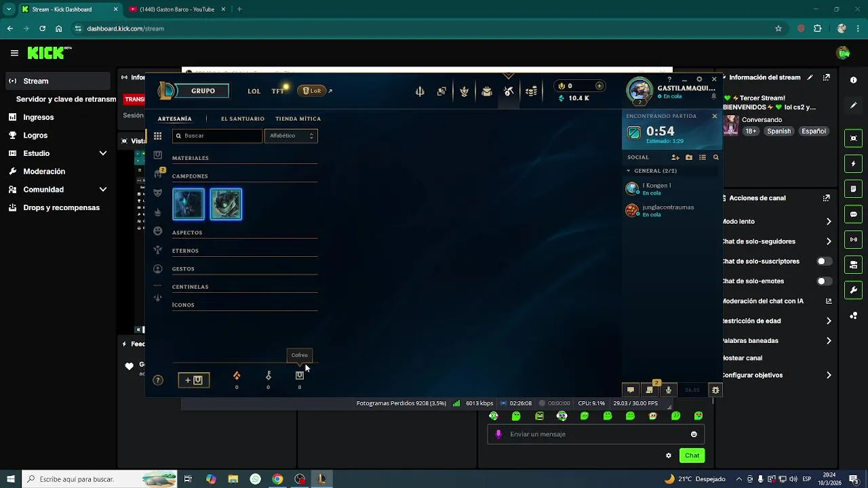
Task: Open the League chat bubble icon
Action: [x=631, y=390]
